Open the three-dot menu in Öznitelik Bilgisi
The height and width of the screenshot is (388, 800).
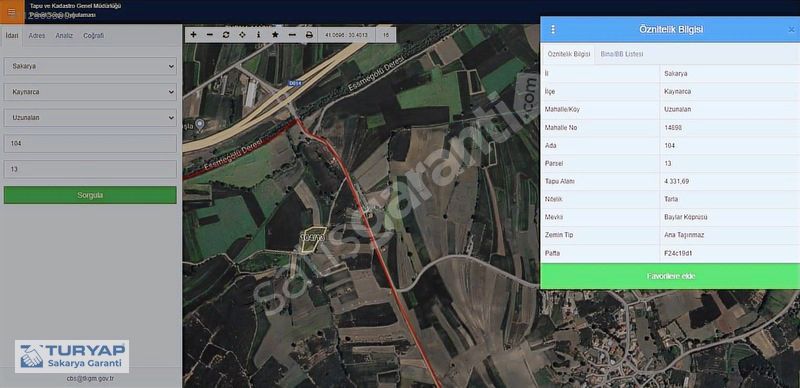pyautogui.click(x=553, y=30)
